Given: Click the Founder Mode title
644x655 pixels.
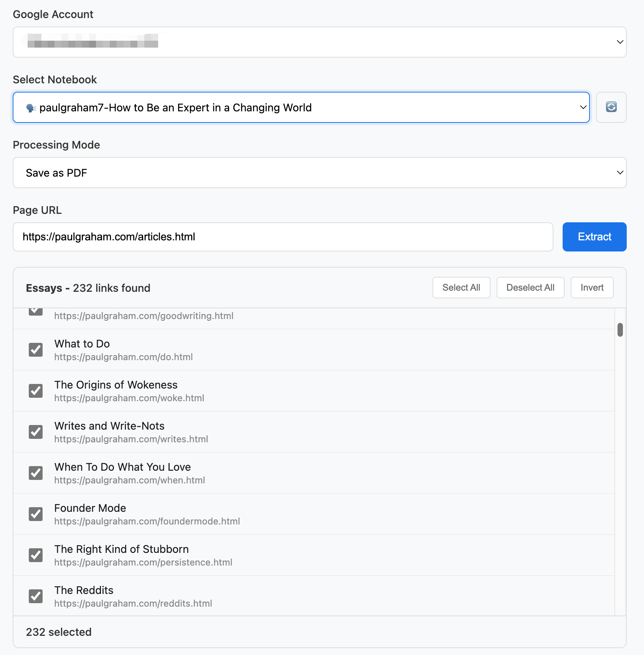Looking at the screenshot, I should point(90,508).
